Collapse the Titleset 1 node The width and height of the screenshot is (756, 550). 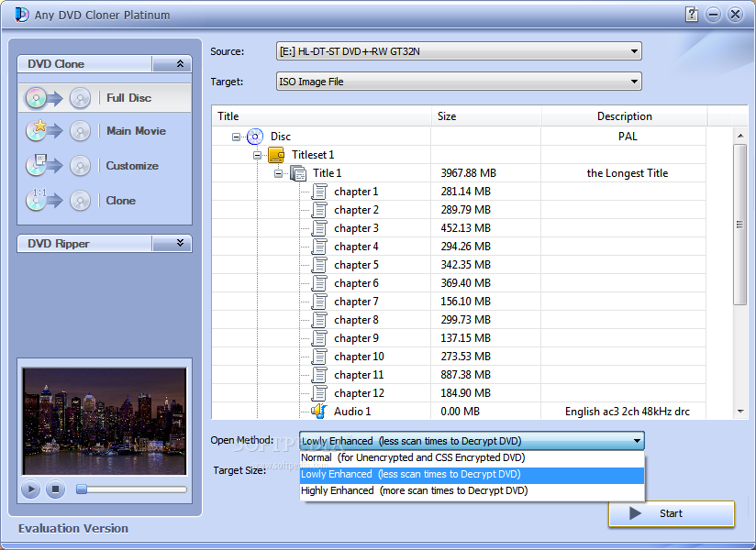coord(257,155)
